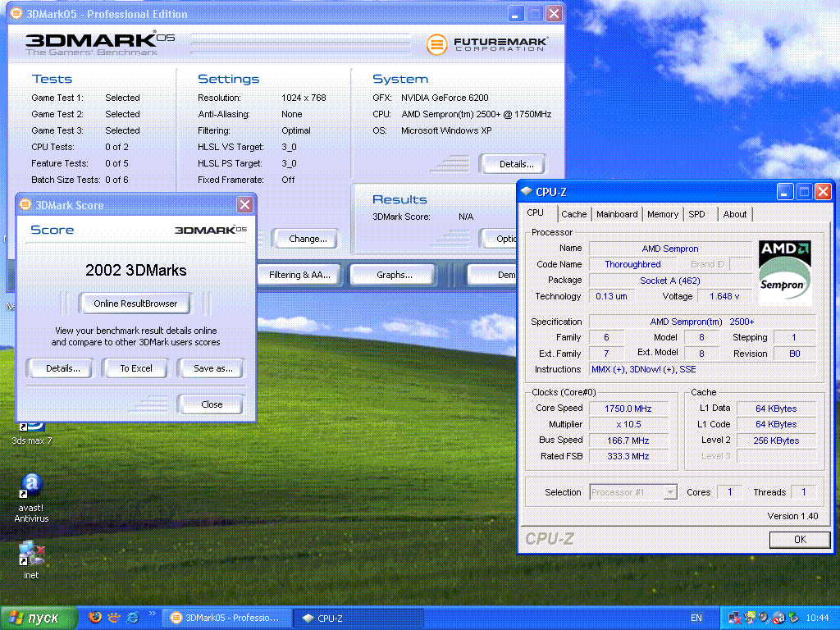Open the avast! Antivirus desktop shortcut
The height and width of the screenshot is (630, 840).
[32, 498]
